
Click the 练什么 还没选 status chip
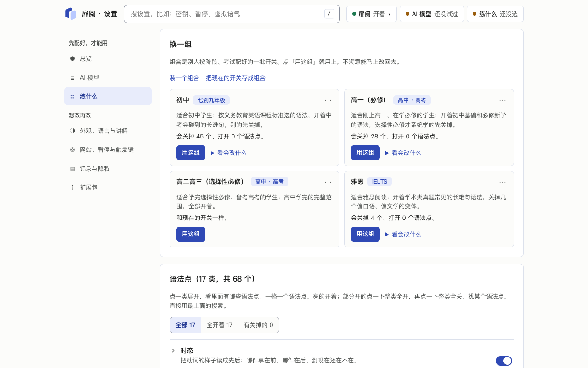495,14
